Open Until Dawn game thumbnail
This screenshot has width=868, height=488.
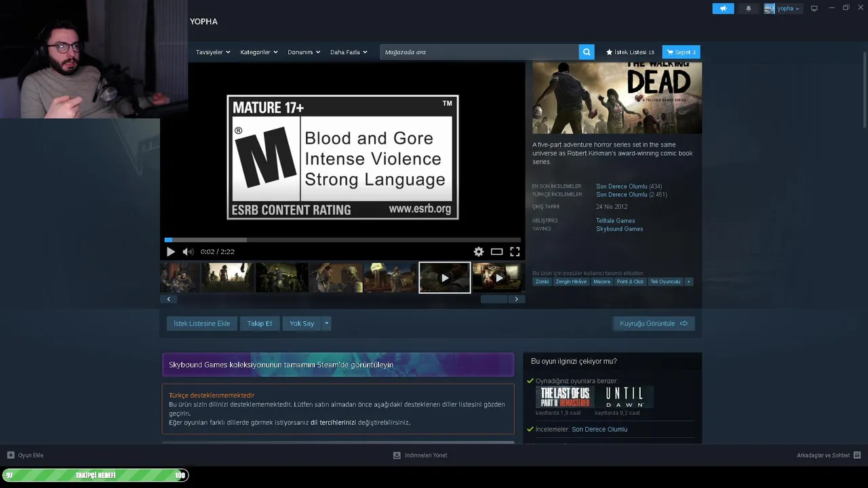tap(625, 396)
